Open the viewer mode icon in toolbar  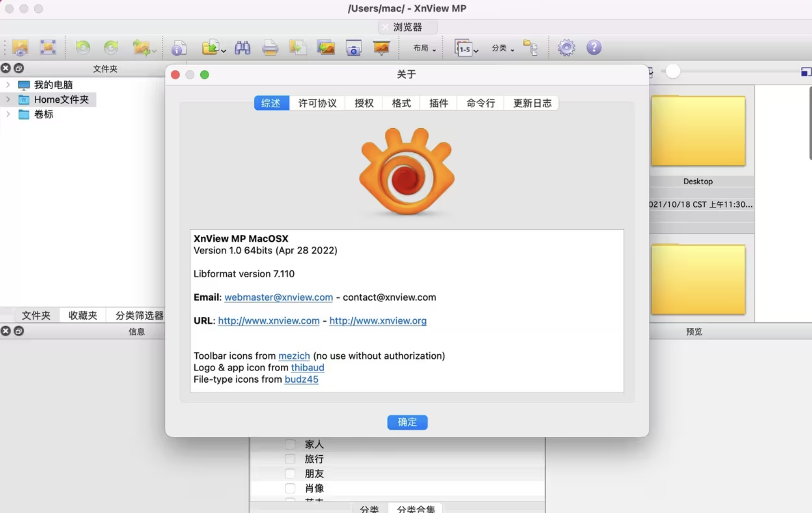click(x=20, y=48)
